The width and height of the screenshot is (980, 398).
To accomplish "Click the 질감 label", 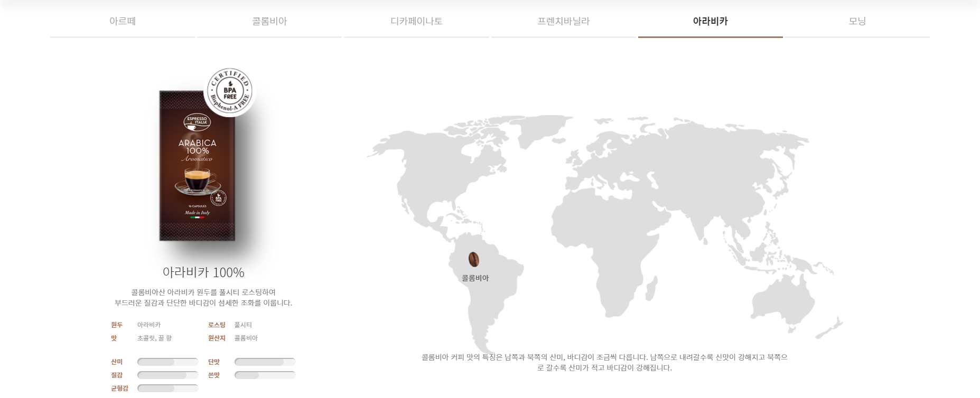I will tap(117, 375).
